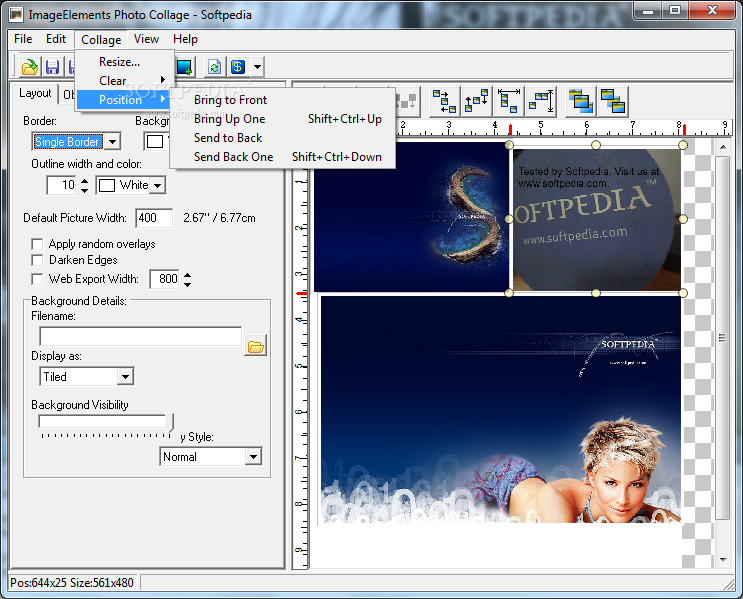
Task: Click the Default Picture Width field
Action: click(154, 218)
